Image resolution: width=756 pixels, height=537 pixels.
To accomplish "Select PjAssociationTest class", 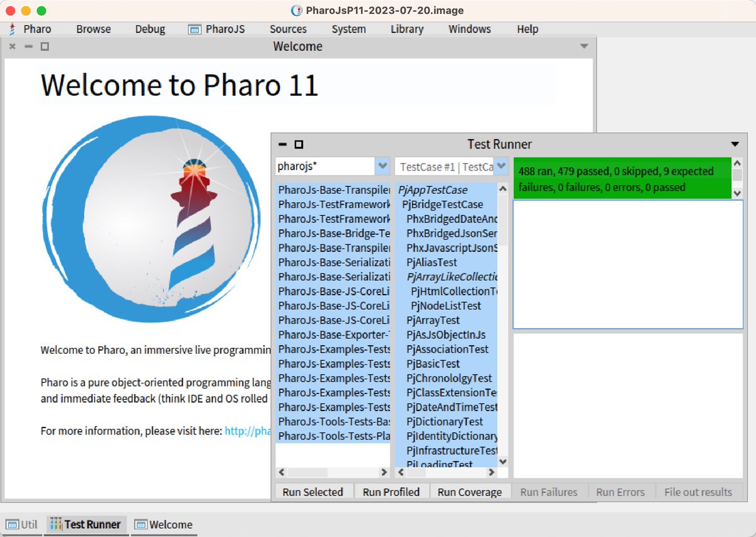I will click(447, 349).
